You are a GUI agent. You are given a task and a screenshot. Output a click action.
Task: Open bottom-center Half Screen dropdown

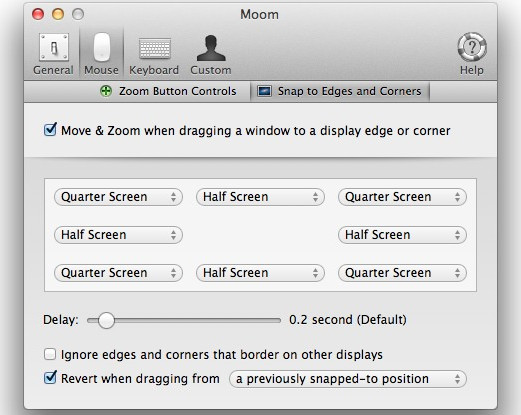(260, 273)
